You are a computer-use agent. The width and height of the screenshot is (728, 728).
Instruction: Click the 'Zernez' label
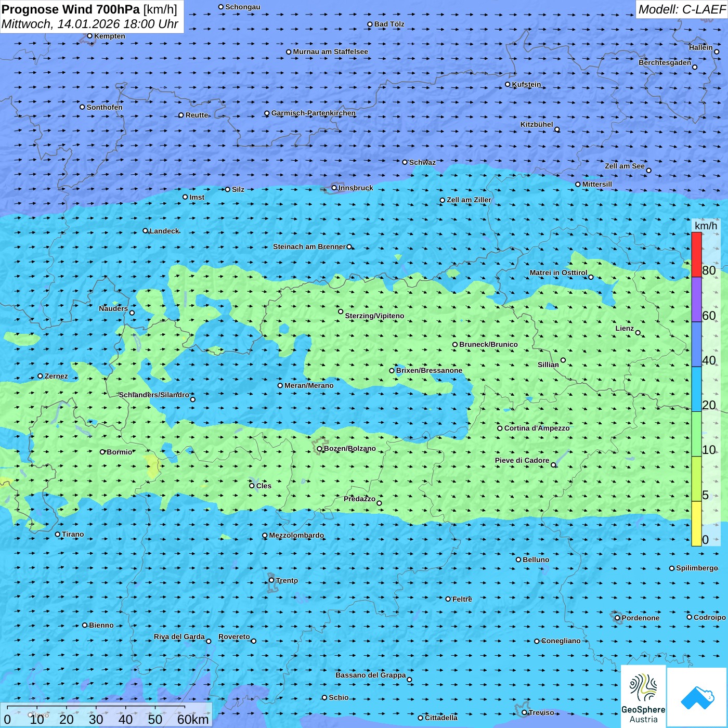[56, 376]
